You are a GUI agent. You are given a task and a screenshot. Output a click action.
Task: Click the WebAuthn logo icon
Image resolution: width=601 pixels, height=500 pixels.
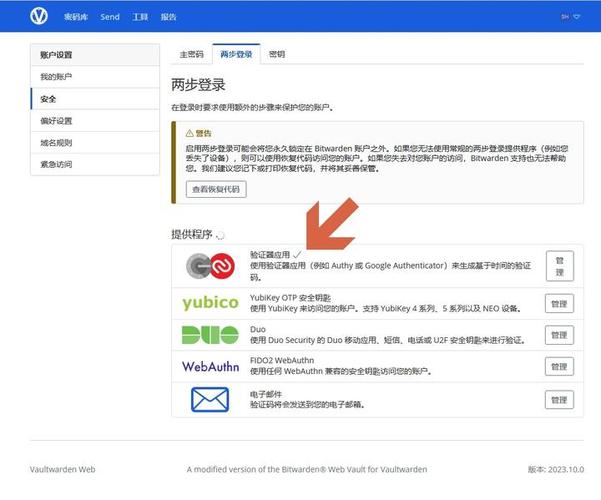[x=210, y=366]
